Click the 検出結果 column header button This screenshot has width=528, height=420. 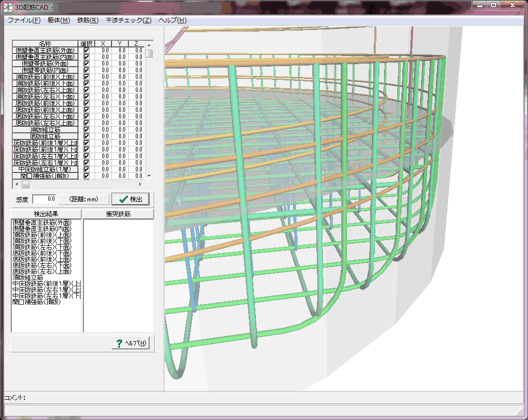click(46, 214)
